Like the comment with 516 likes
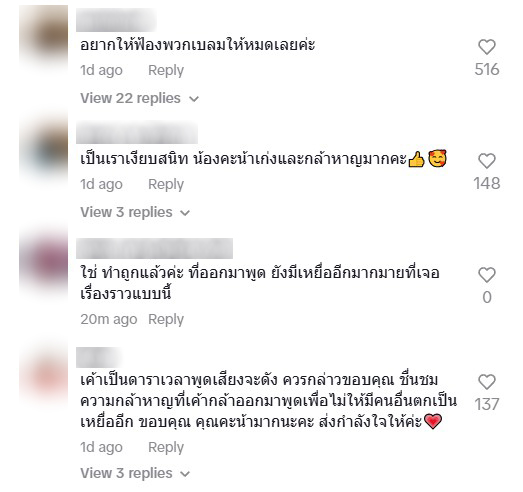The image size is (523, 492). (487, 47)
